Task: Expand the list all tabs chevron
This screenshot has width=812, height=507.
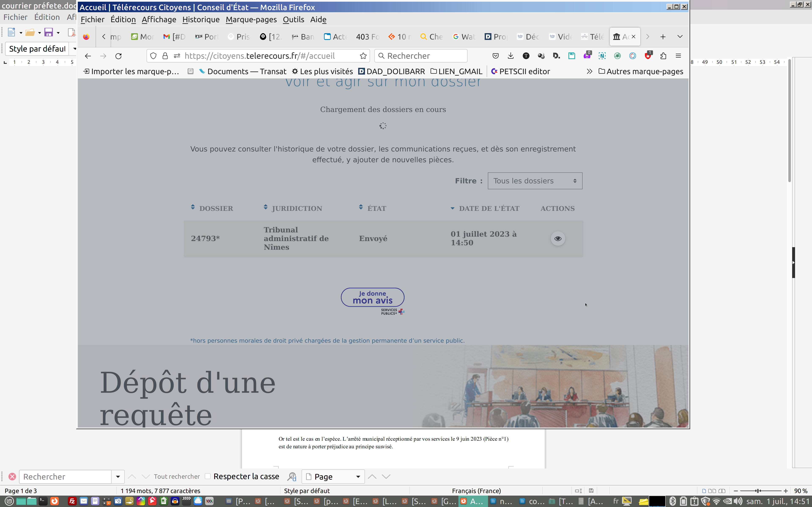Action: [680, 37]
